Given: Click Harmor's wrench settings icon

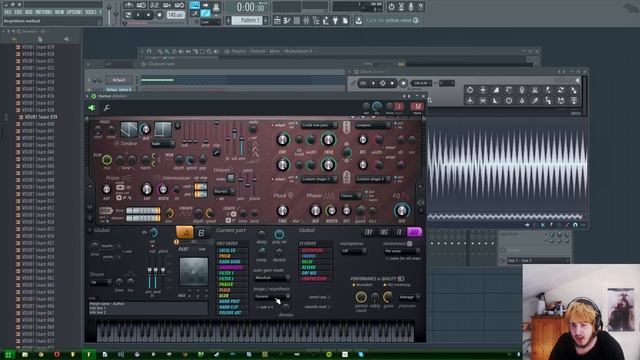Looking at the screenshot, I should [x=107, y=108].
